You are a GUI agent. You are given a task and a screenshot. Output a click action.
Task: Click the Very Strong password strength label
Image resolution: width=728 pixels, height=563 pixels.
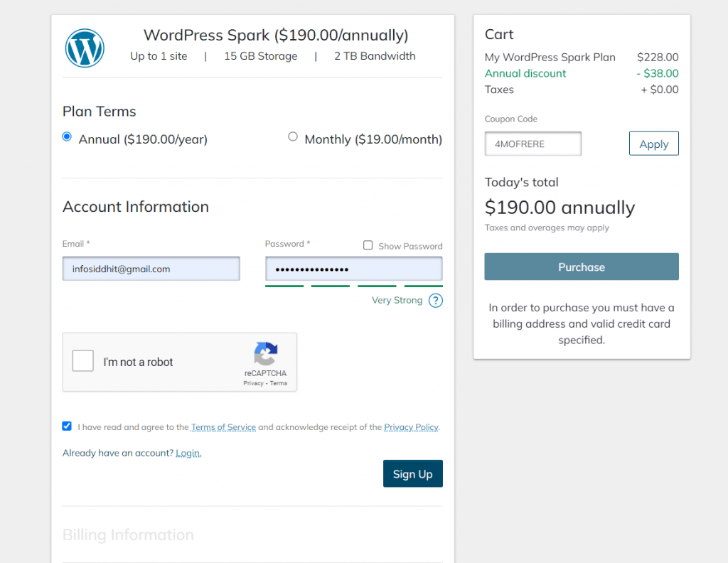coord(397,300)
